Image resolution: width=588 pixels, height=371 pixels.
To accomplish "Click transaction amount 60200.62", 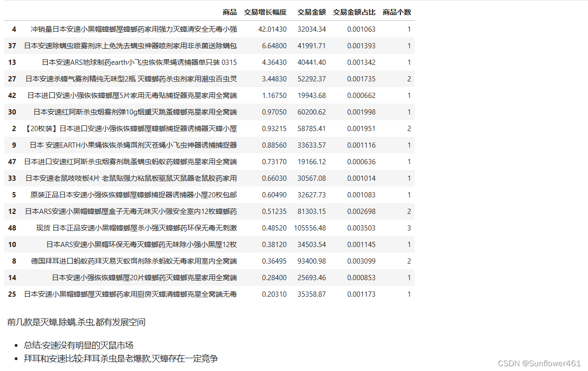I will 312,112.
